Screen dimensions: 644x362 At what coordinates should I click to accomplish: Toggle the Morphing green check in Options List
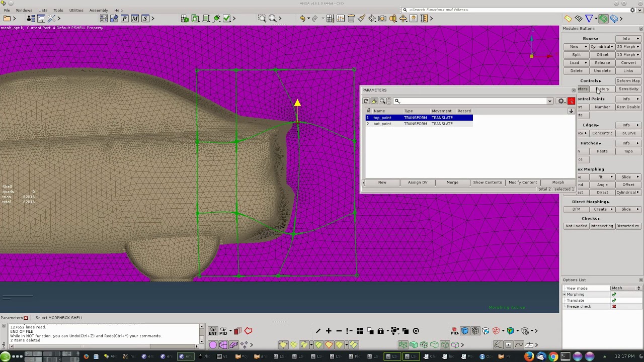614,295
